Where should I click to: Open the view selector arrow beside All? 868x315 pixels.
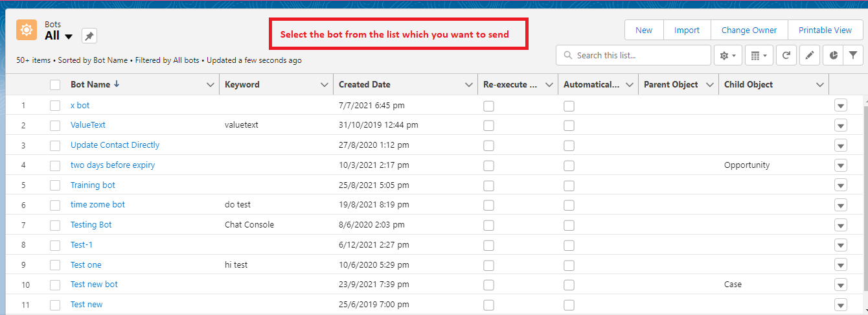coord(69,36)
